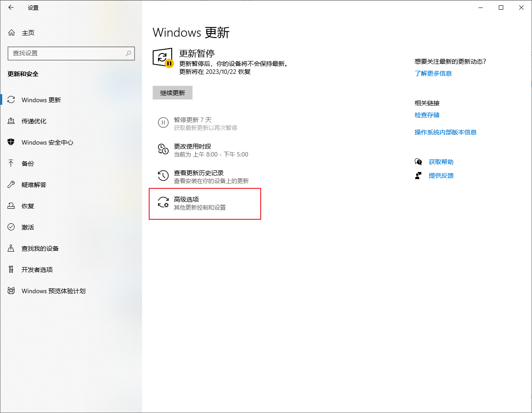Click the text 获取最新更新以再次暂停
The width and height of the screenshot is (532, 413).
(x=205, y=128)
